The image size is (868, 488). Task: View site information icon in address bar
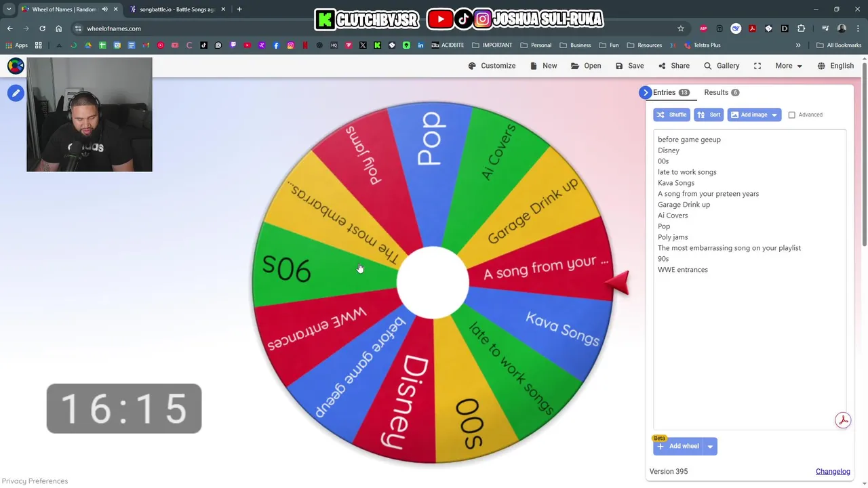tap(78, 28)
